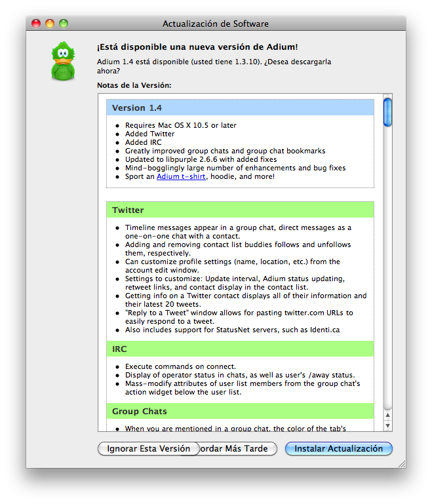Click the Added Twitter bullet text
This screenshot has height=504, width=432.
pos(149,134)
